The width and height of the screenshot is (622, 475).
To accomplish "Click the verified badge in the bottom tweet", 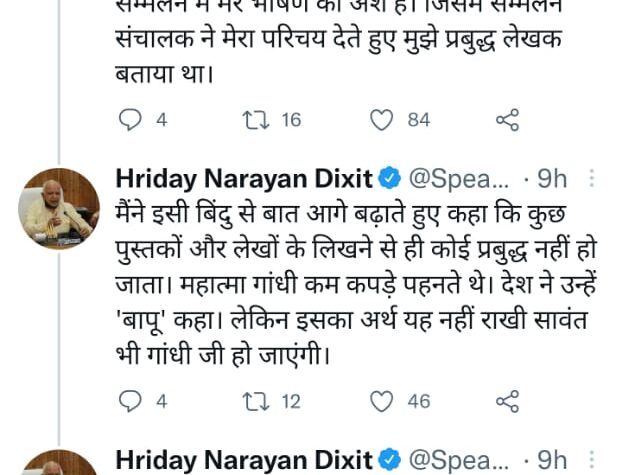I will 390,460.
